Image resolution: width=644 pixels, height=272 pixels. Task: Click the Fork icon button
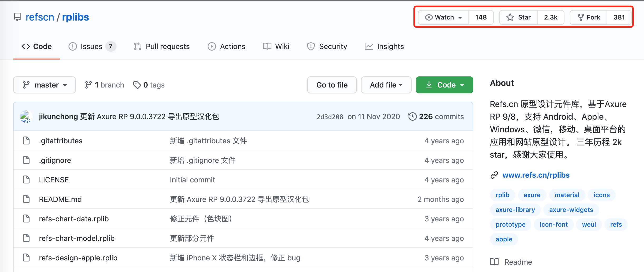tap(589, 17)
